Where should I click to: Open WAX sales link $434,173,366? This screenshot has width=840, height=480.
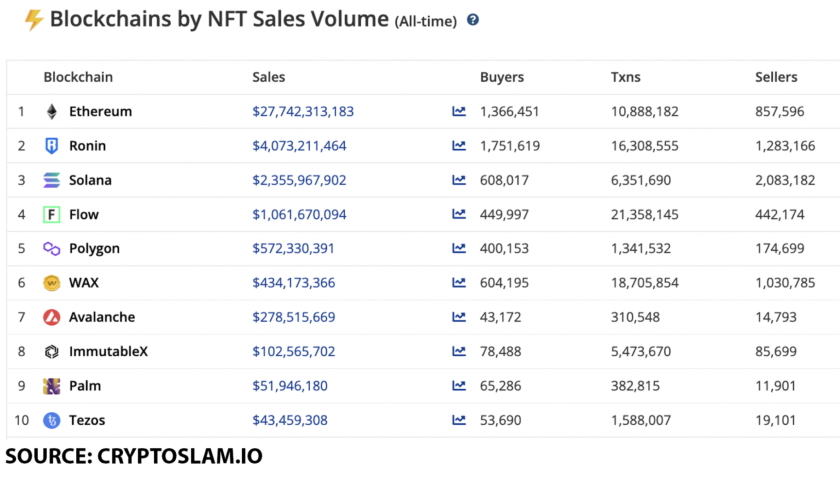pyautogui.click(x=294, y=283)
